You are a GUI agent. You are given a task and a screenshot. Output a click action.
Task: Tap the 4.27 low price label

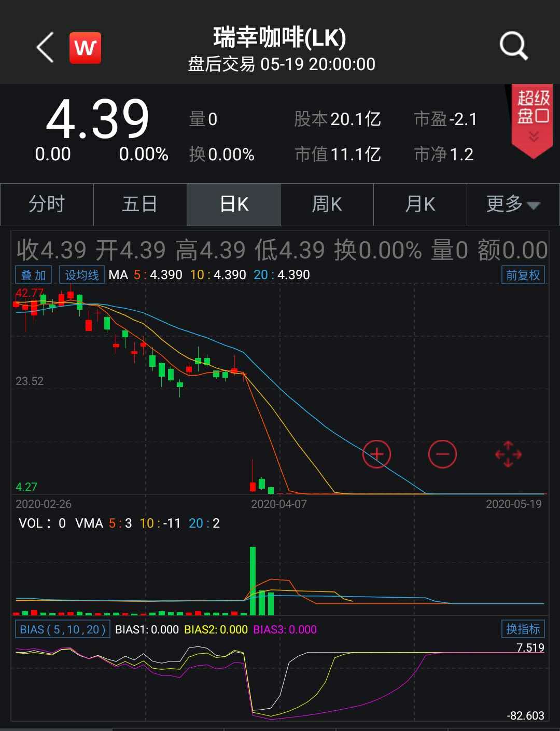(26, 487)
